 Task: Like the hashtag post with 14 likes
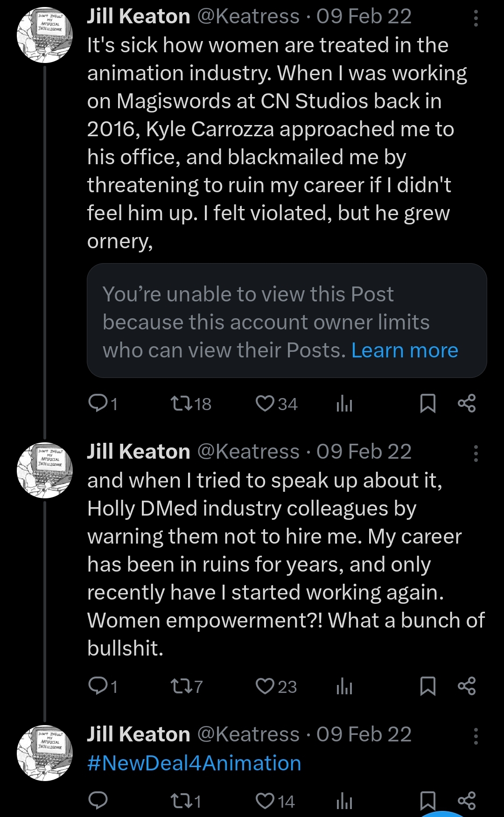click(275, 801)
